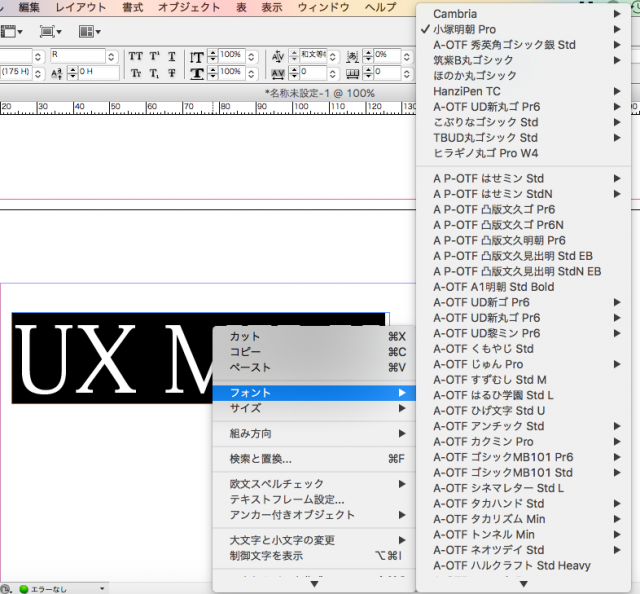Open the screen mode icon dropdown
This screenshot has width=640, height=594.
click(49, 32)
